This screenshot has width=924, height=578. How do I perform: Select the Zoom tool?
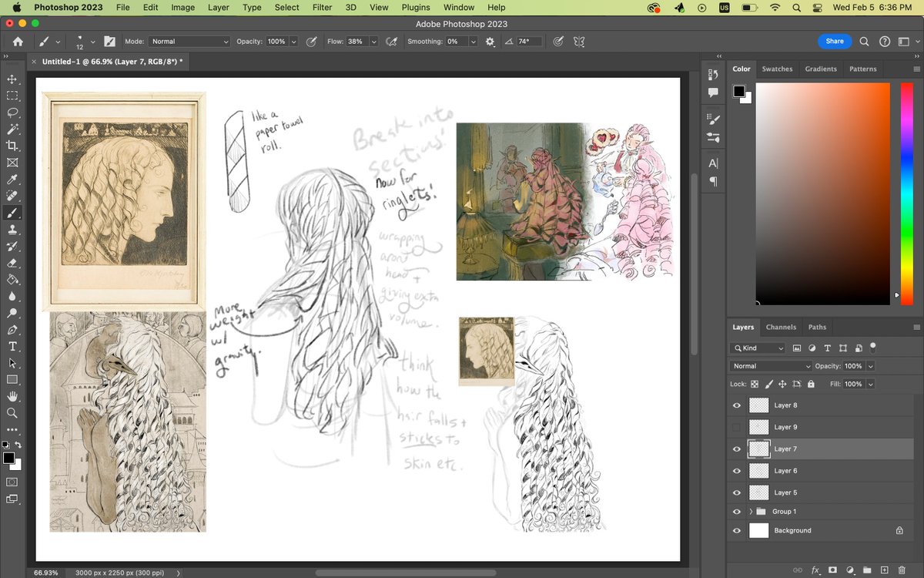(x=12, y=413)
